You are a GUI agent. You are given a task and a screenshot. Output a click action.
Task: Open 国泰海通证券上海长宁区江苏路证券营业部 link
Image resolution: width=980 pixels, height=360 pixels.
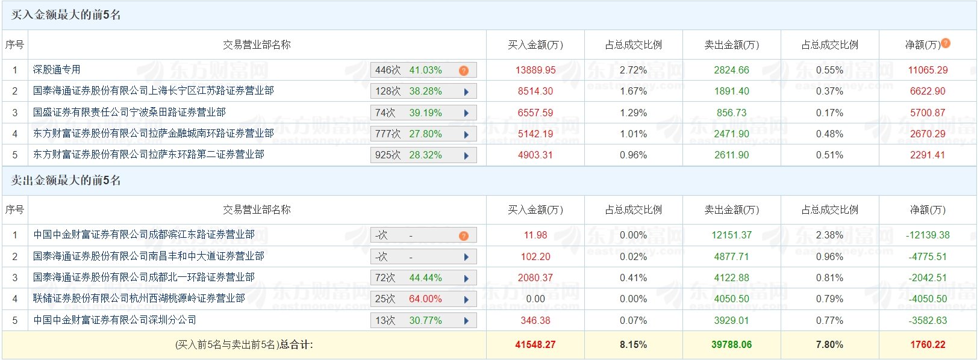coord(154,91)
